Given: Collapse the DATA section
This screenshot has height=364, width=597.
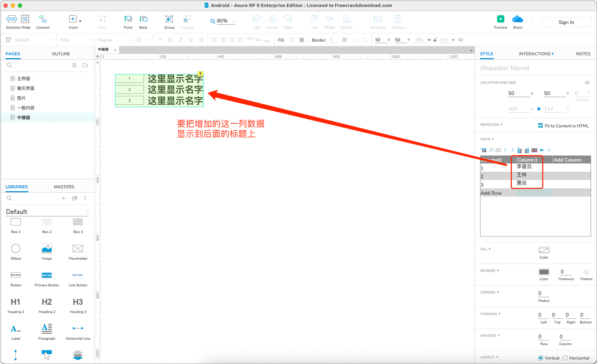Looking at the screenshot, I should pos(487,139).
